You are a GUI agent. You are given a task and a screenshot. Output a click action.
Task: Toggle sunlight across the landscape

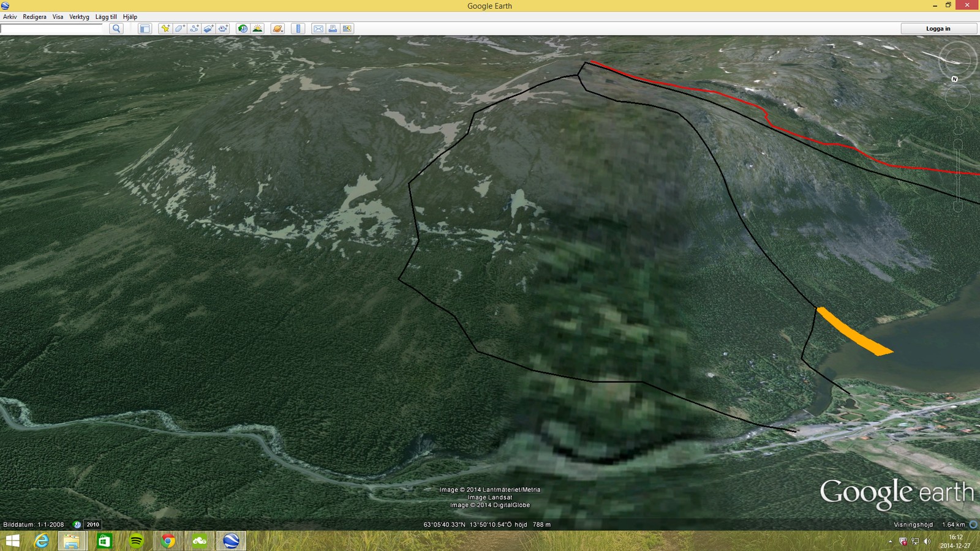(x=258, y=29)
